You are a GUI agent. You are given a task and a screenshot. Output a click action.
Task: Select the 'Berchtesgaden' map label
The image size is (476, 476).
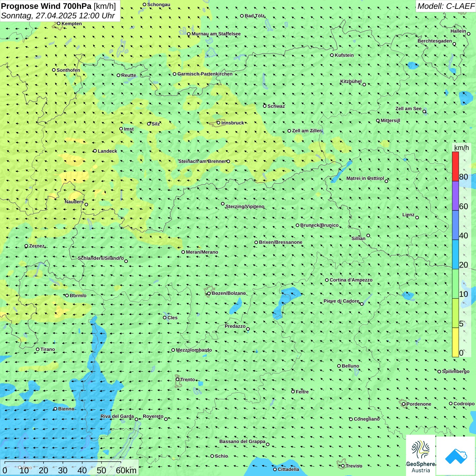point(435,41)
